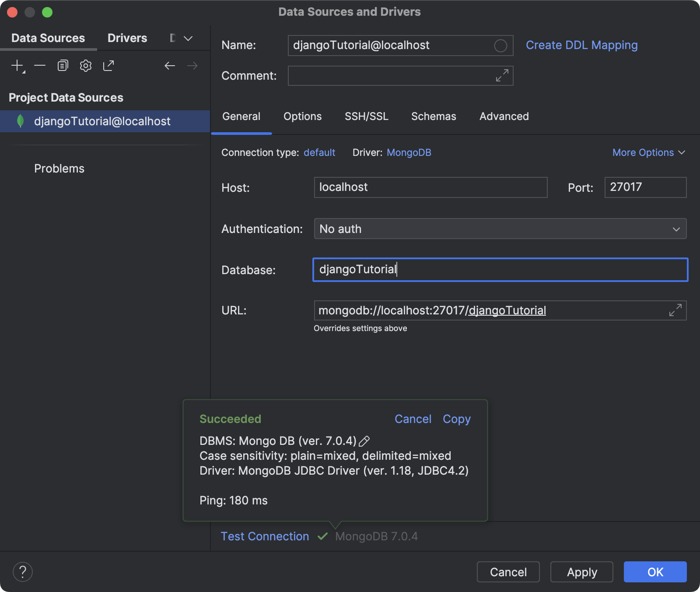
Task: Open driver settings gear icon
Action: click(x=86, y=66)
